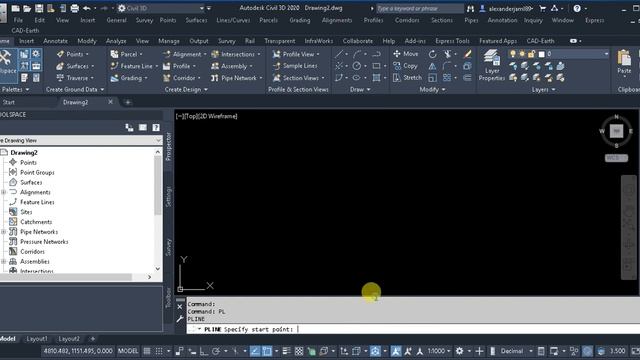Activate the Move tool
Viewport: 640px width, 360px height.
click(406, 54)
